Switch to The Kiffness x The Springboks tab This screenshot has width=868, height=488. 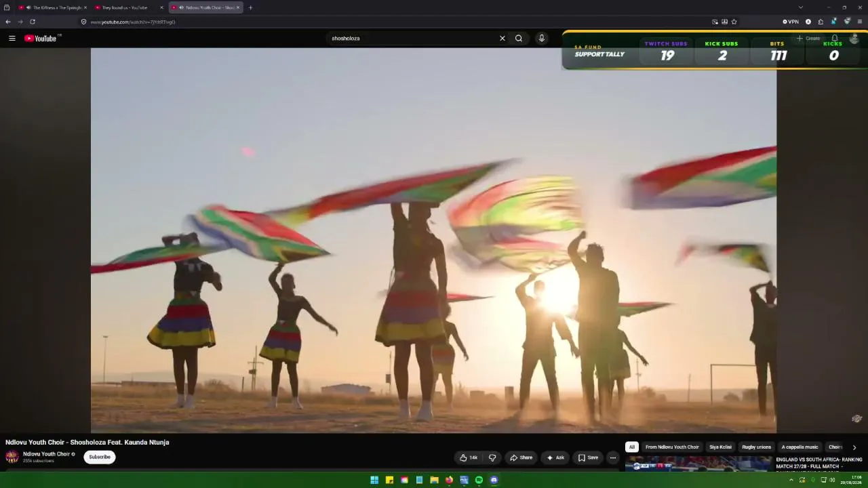point(53,7)
